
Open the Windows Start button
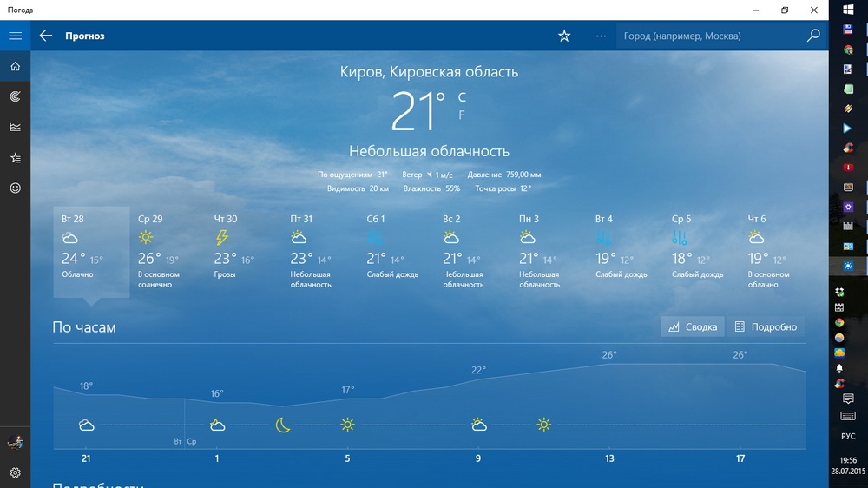click(848, 10)
